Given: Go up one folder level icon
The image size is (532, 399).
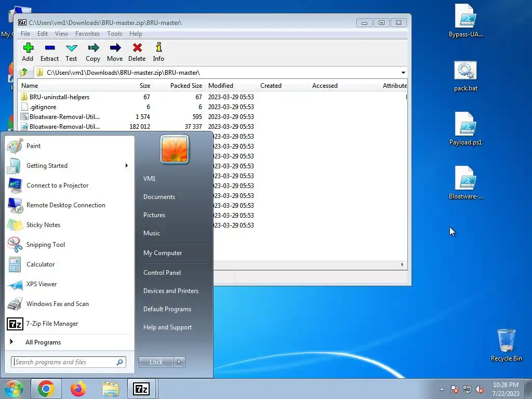Looking at the screenshot, I should click(24, 72).
